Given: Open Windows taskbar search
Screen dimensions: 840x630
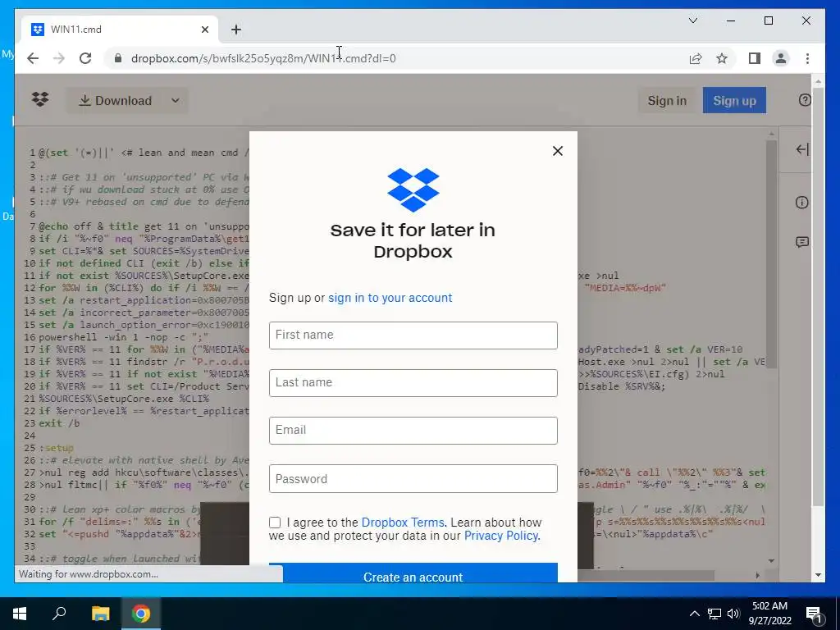Looking at the screenshot, I should tap(59, 614).
